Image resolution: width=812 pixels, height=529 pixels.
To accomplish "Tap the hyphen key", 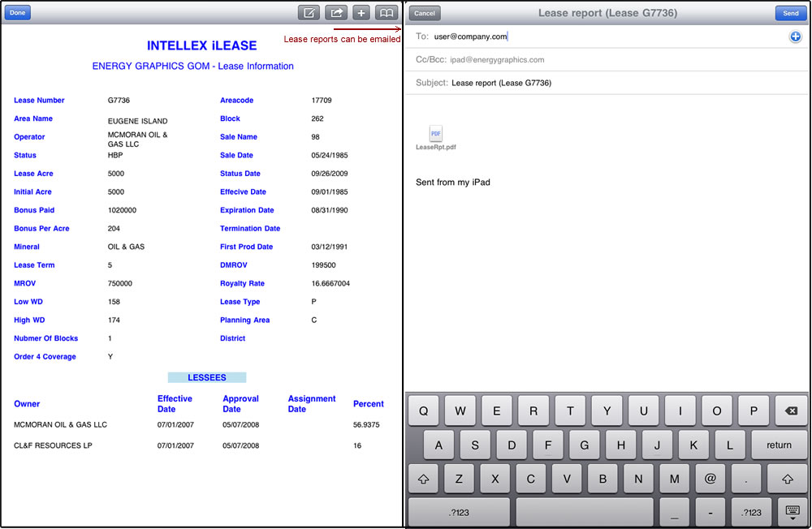I will pos(710,513).
